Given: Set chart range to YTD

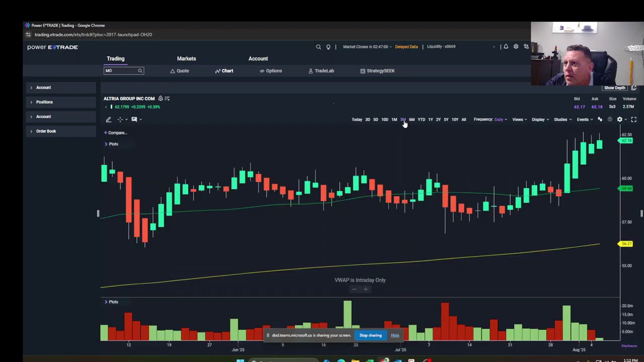Looking at the screenshot, I should 421,120.
